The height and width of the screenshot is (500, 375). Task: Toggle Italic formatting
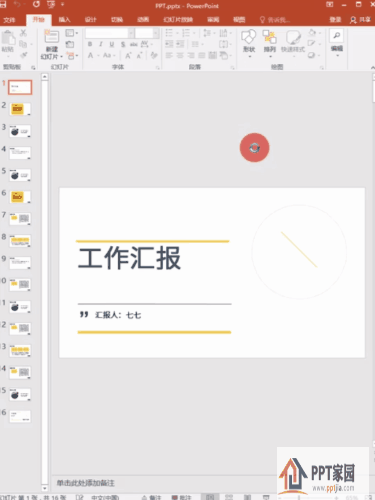coord(101,44)
